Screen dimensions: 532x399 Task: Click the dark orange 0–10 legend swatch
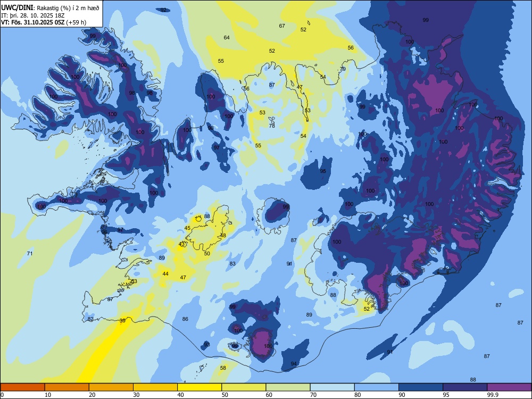click(22, 387)
